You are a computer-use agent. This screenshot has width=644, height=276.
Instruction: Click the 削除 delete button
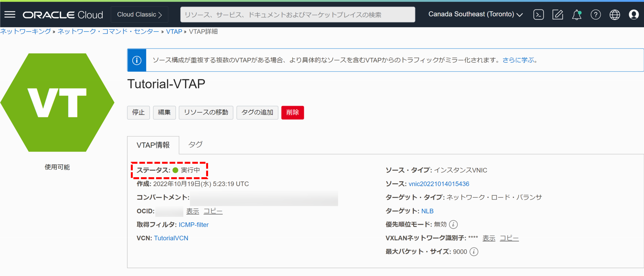click(292, 113)
